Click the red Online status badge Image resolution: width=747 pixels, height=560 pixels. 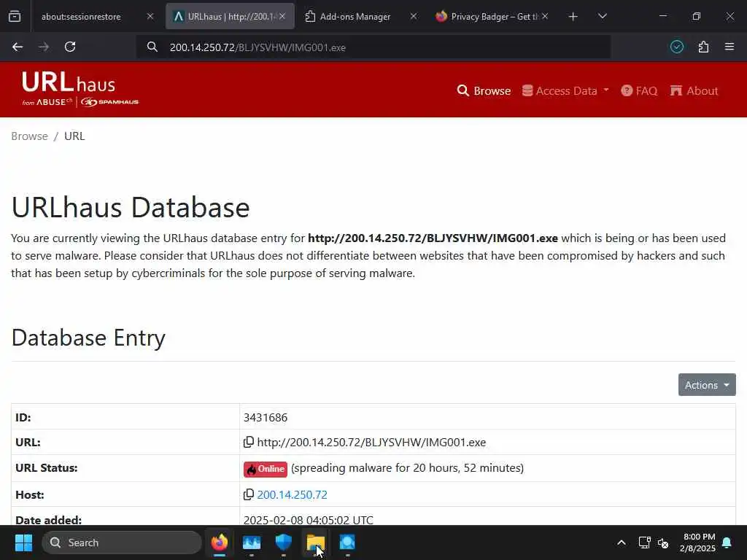pos(266,469)
